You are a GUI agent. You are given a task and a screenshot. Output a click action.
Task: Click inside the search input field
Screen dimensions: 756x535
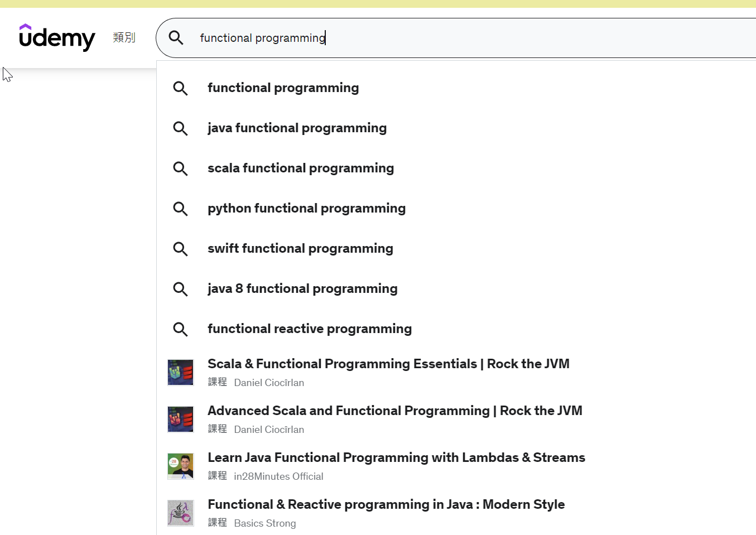(x=446, y=38)
